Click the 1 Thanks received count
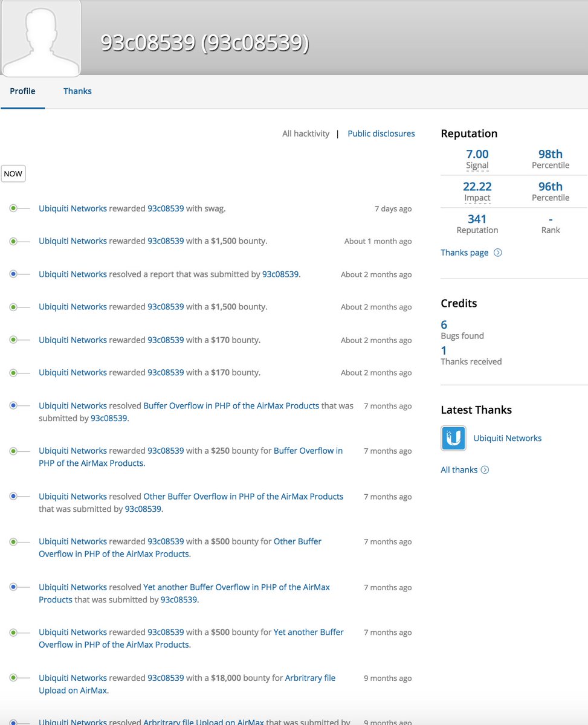 (x=444, y=350)
